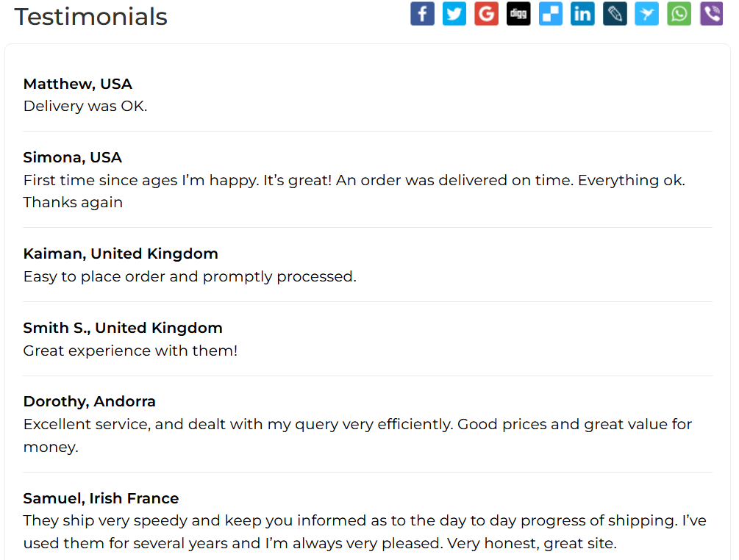Share via the Google icon

(486, 14)
